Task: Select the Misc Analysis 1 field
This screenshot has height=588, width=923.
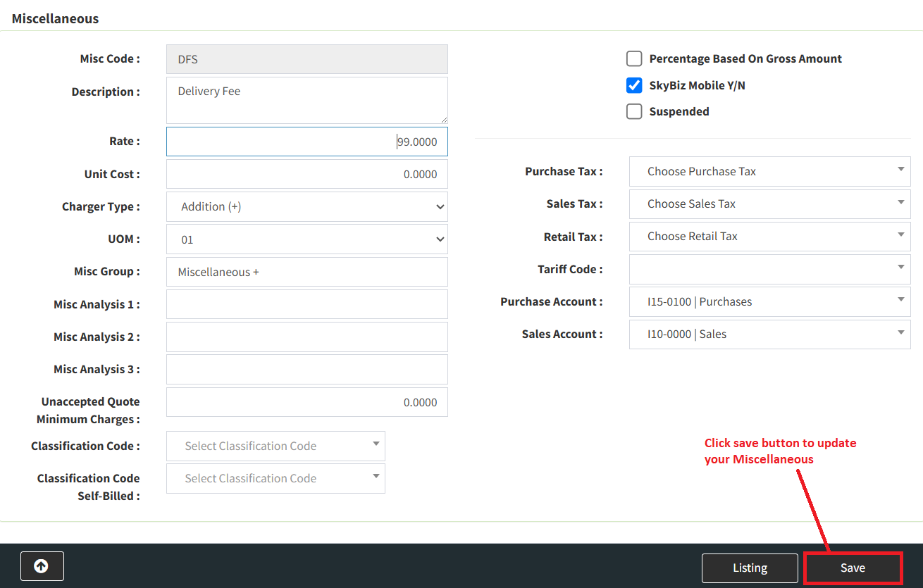Action: click(306, 304)
